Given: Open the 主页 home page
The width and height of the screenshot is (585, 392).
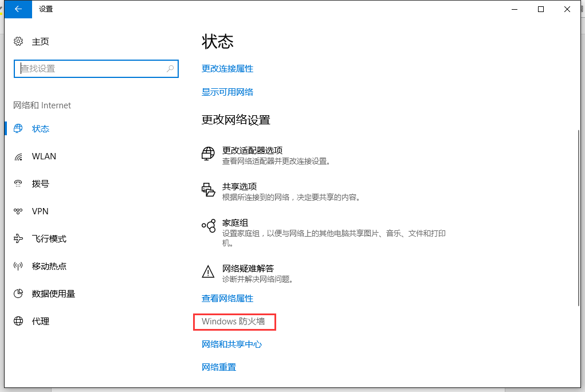Looking at the screenshot, I should point(40,41).
